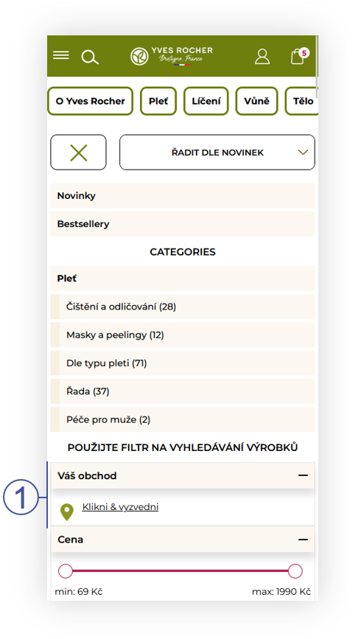Open the Novinky category item

[183, 195]
